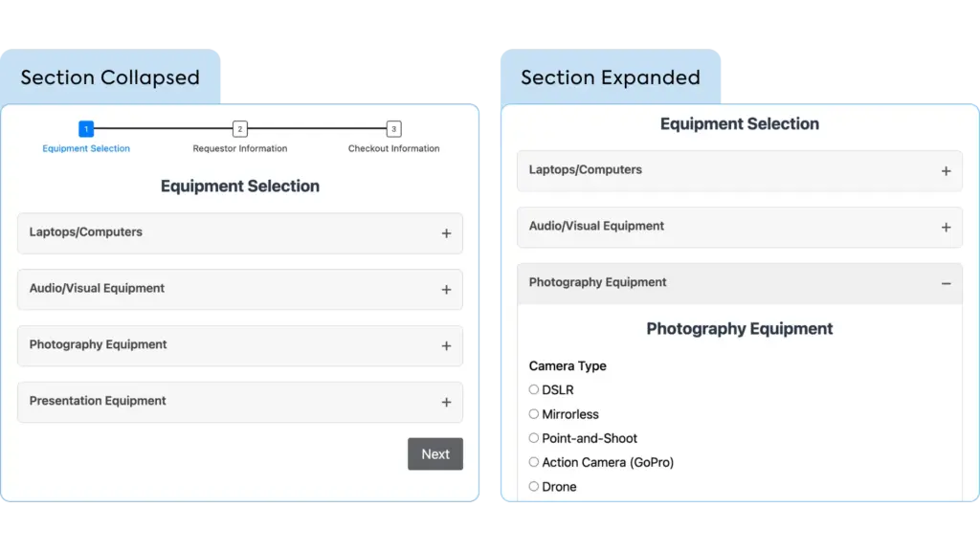Collapse the expanded Photography Equipment section
This screenshot has width=980, height=551.
click(x=740, y=283)
